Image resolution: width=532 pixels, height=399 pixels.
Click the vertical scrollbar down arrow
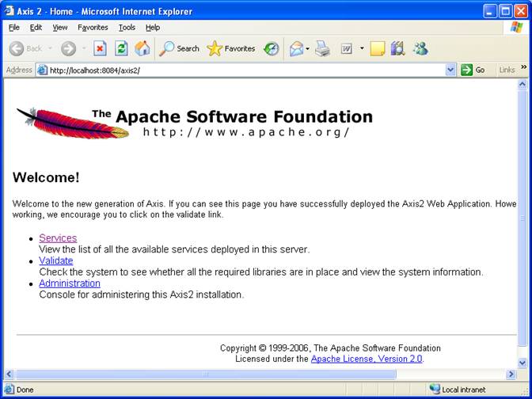pyautogui.click(x=522, y=363)
